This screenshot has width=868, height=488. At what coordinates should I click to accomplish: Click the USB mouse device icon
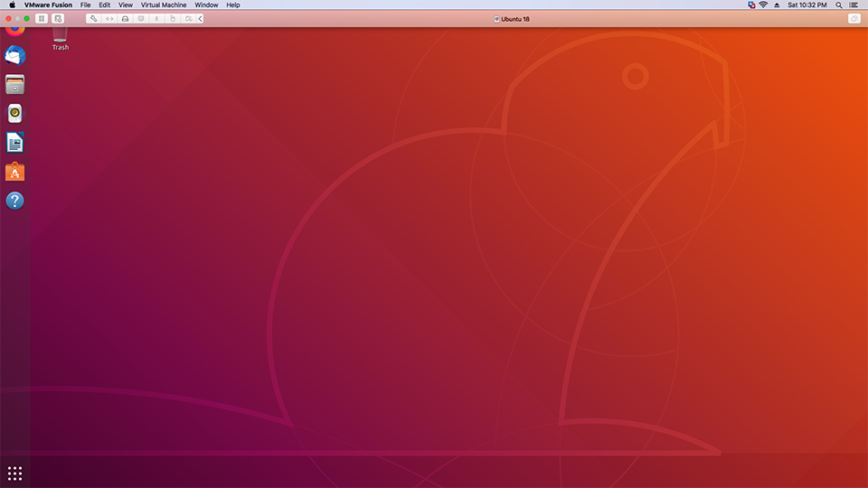click(173, 19)
